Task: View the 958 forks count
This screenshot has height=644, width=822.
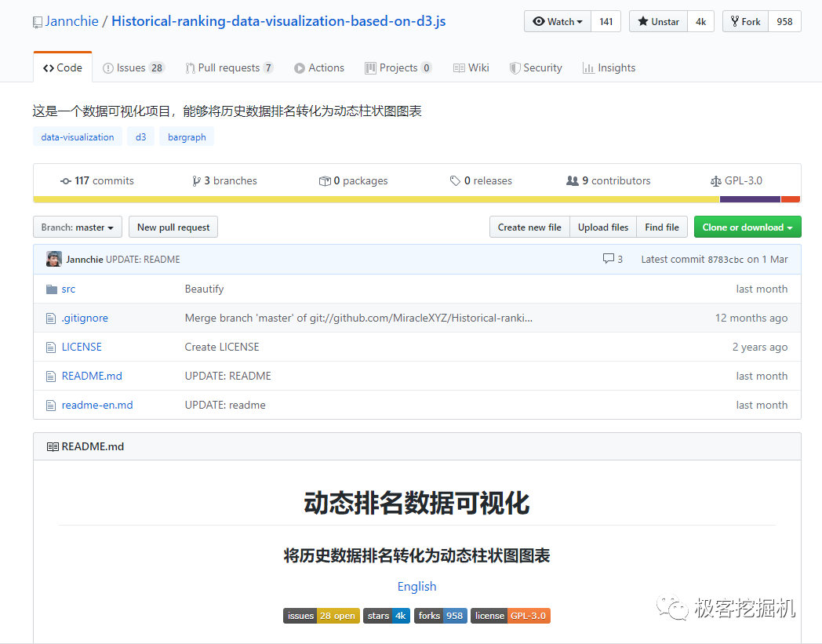Action: coord(785,21)
